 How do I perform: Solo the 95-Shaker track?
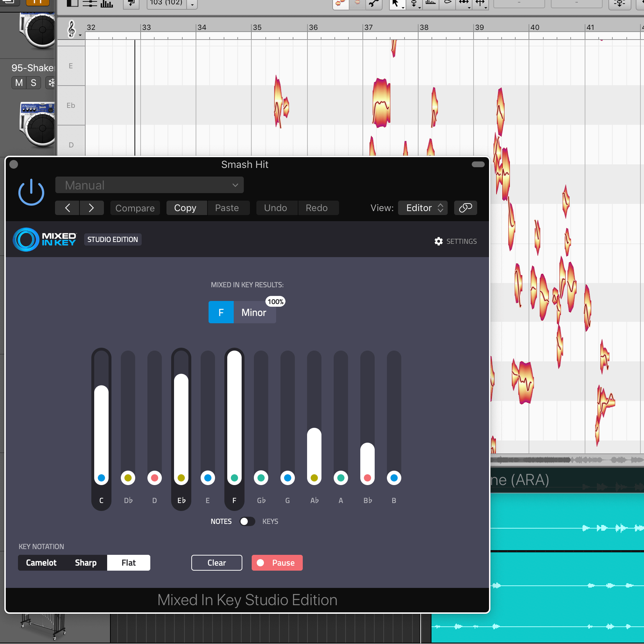tap(33, 83)
